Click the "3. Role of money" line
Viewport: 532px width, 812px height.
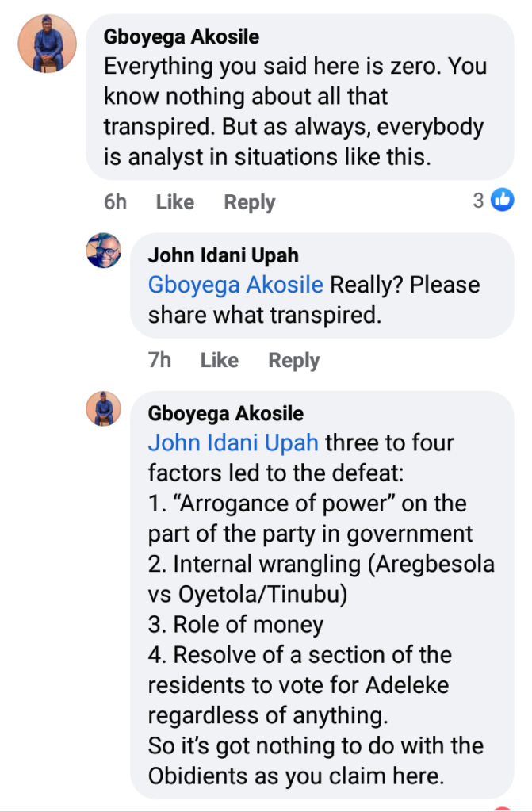click(235, 624)
